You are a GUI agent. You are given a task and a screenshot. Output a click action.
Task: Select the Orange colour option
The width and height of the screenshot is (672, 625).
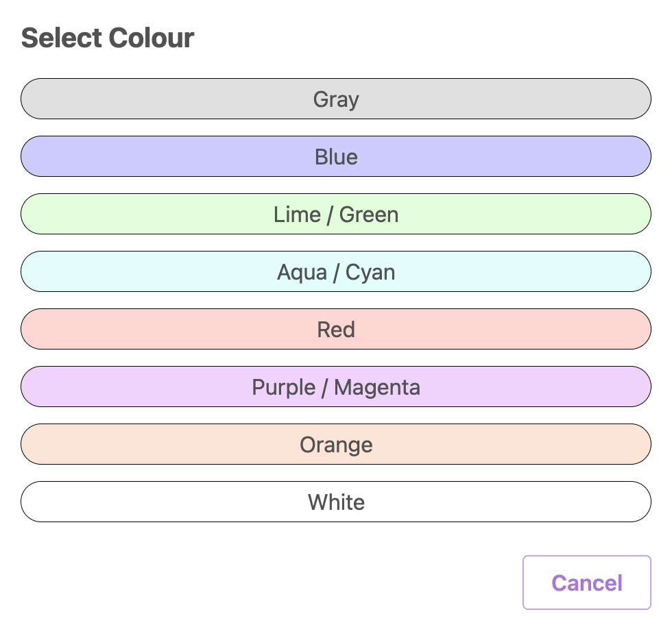tap(336, 445)
